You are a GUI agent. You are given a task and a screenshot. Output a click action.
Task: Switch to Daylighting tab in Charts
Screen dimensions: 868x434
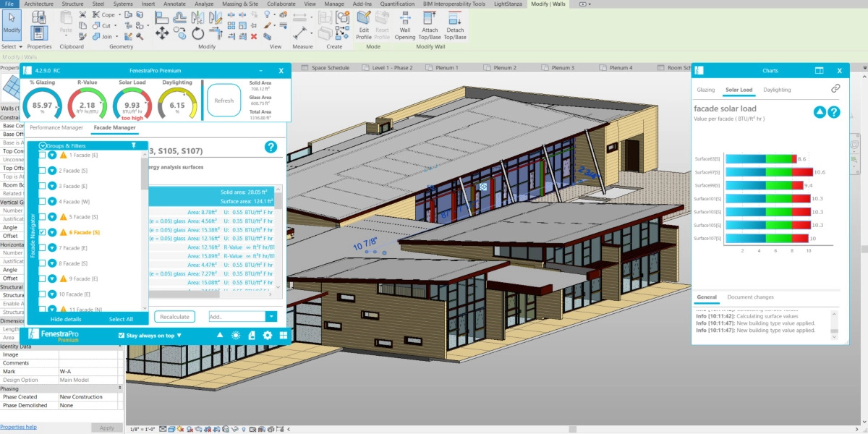tap(777, 90)
